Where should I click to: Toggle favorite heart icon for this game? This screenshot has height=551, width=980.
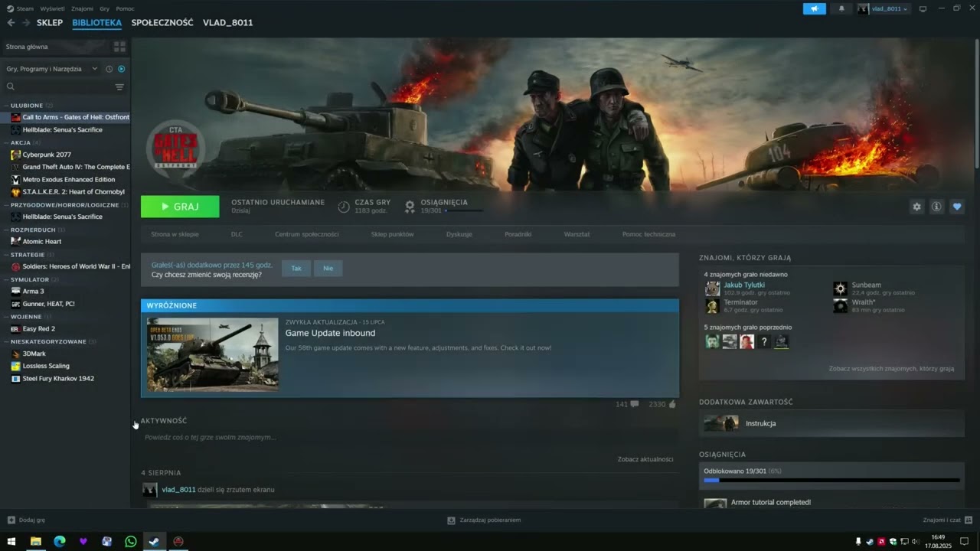pos(956,207)
